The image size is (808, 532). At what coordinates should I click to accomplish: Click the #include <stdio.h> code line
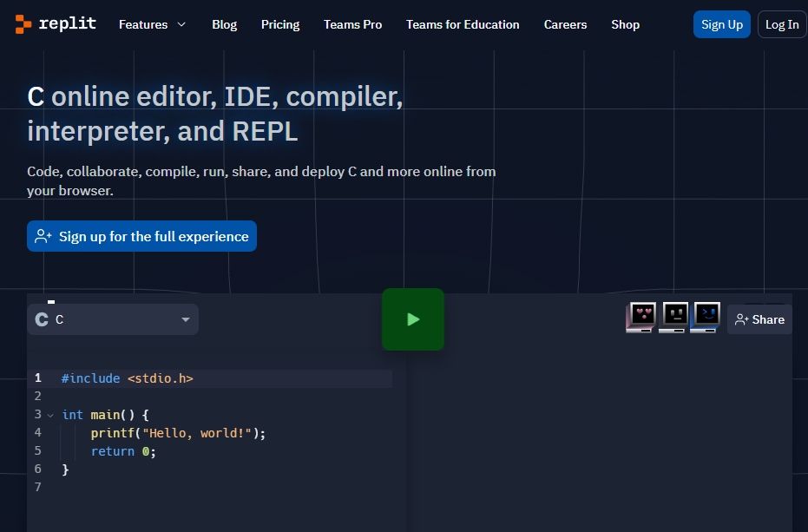click(x=128, y=378)
